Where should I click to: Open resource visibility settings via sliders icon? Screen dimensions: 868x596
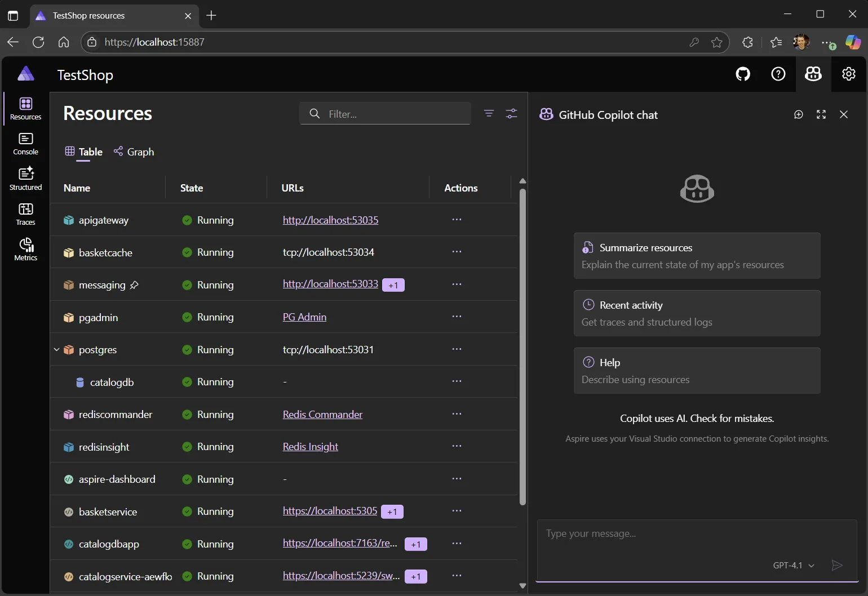pos(511,113)
